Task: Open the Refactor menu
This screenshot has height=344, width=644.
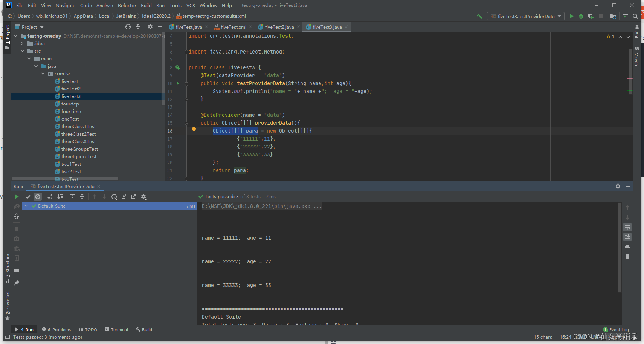Action: (127, 5)
